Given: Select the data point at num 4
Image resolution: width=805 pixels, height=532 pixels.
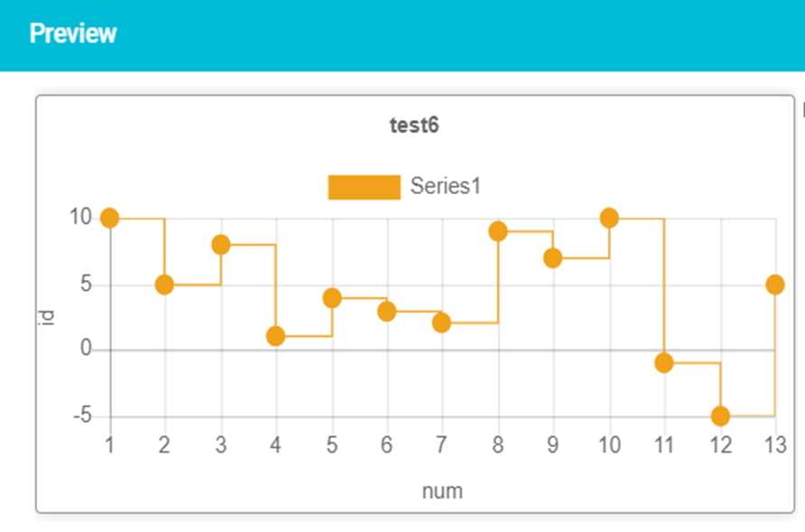Looking at the screenshot, I should (276, 336).
